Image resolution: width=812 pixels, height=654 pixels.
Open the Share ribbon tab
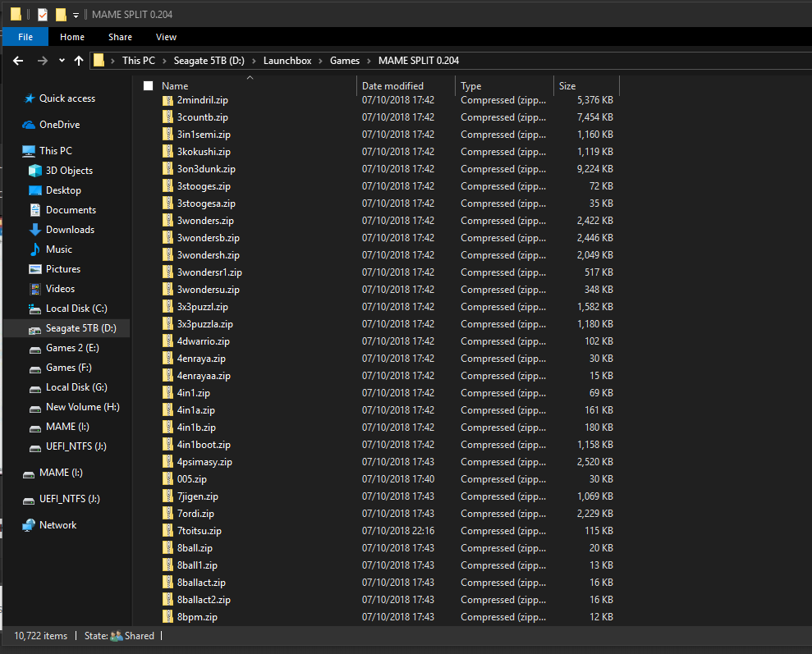tap(120, 37)
